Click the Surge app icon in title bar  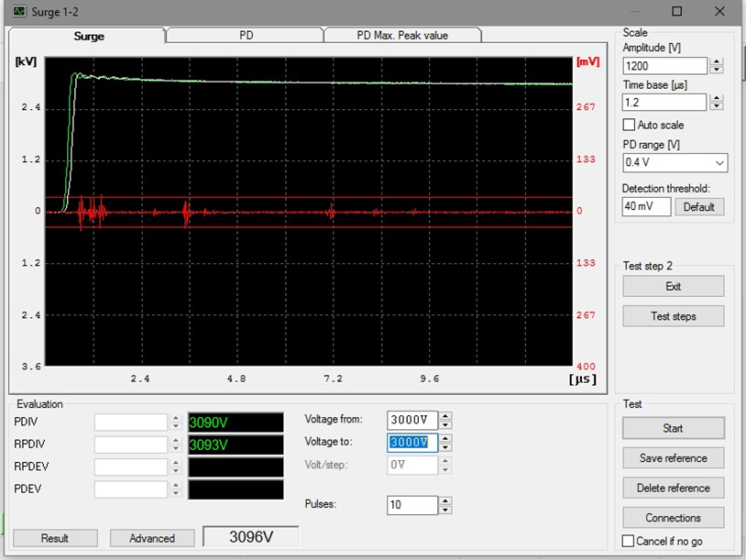coord(19,11)
